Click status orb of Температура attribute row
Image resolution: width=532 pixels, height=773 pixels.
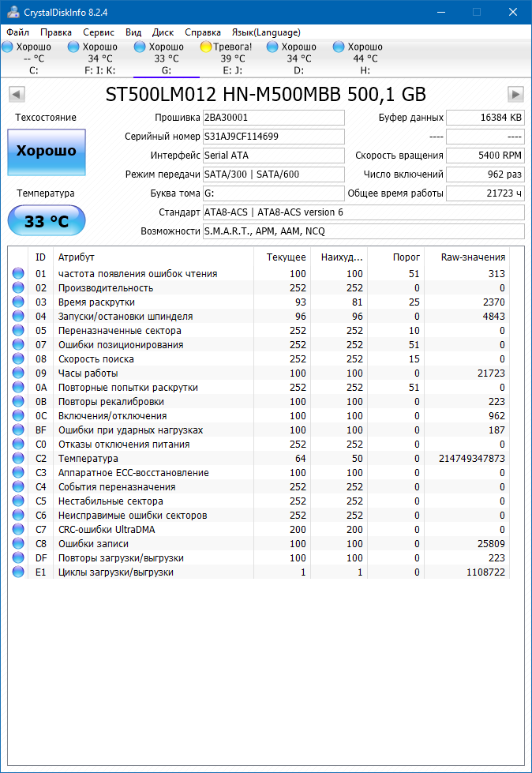pyautogui.click(x=18, y=459)
